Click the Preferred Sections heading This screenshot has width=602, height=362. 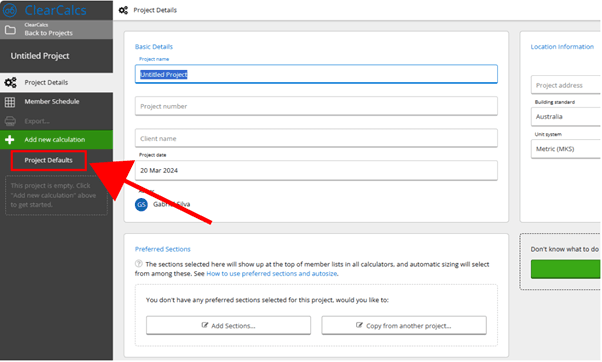(x=162, y=249)
